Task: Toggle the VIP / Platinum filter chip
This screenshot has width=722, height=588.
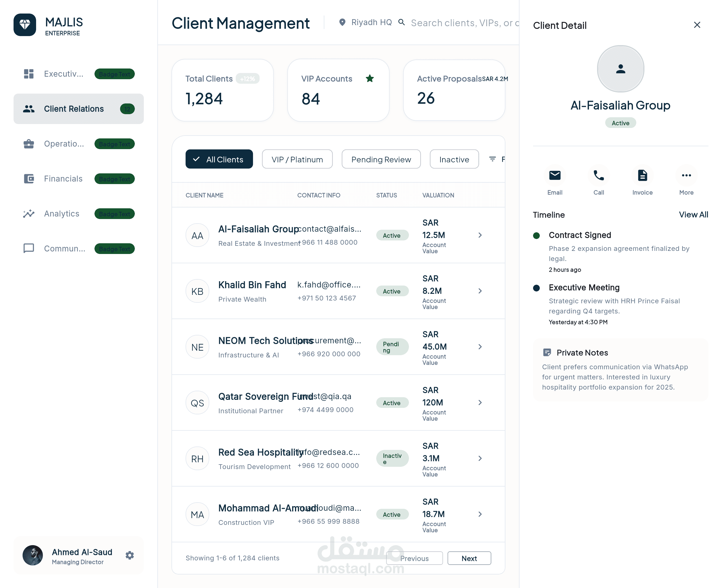Action: pyautogui.click(x=297, y=159)
